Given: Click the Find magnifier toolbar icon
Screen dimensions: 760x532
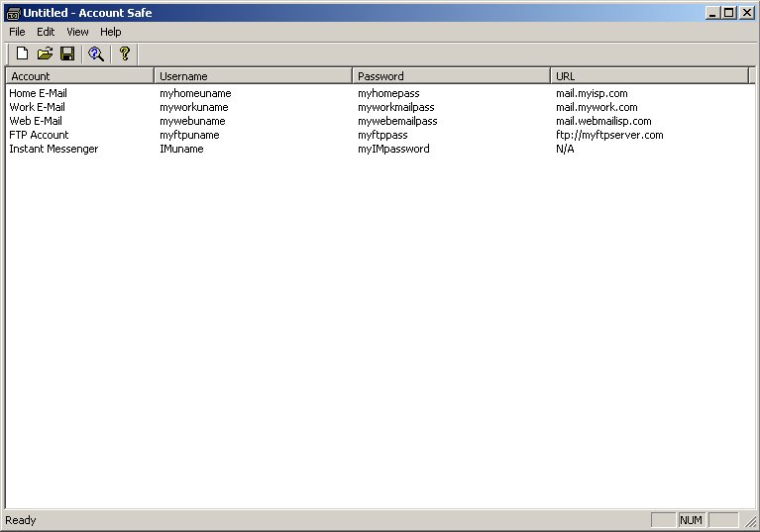Looking at the screenshot, I should point(96,53).
